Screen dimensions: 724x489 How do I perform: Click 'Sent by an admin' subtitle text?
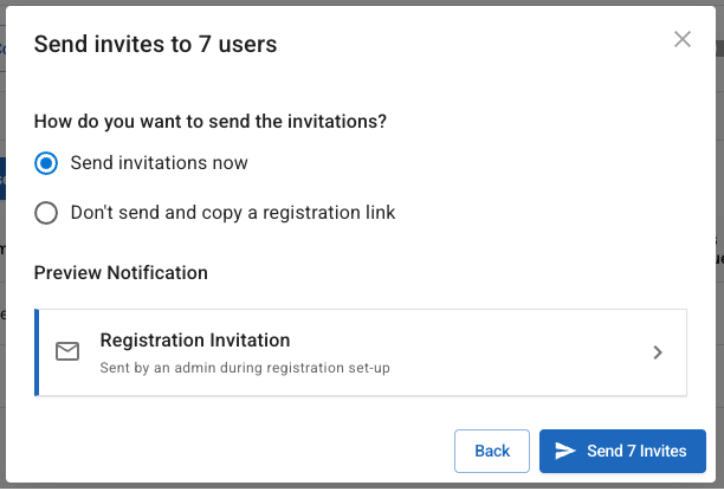(244, 367)
